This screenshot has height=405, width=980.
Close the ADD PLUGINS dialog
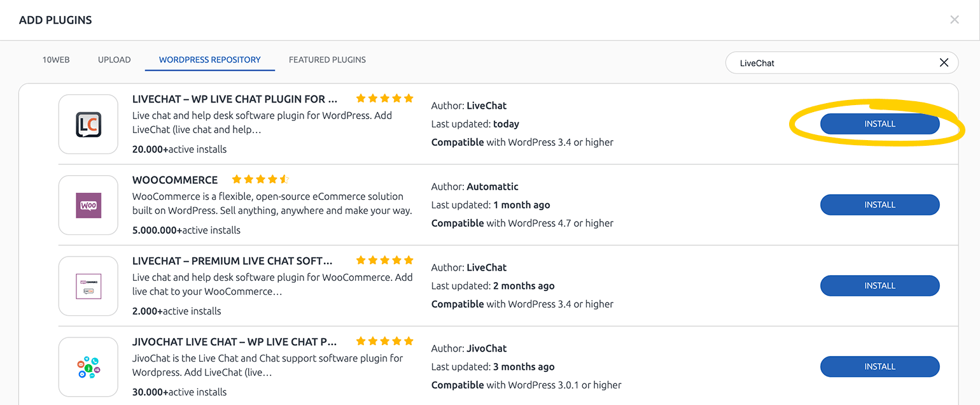[x=955, y=19]
